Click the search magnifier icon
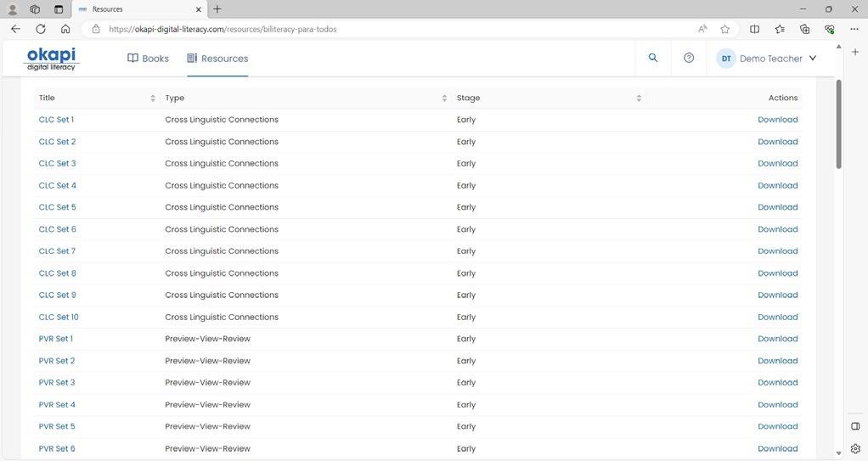Viewport: 868px width, 461px height. click(653, 58)
